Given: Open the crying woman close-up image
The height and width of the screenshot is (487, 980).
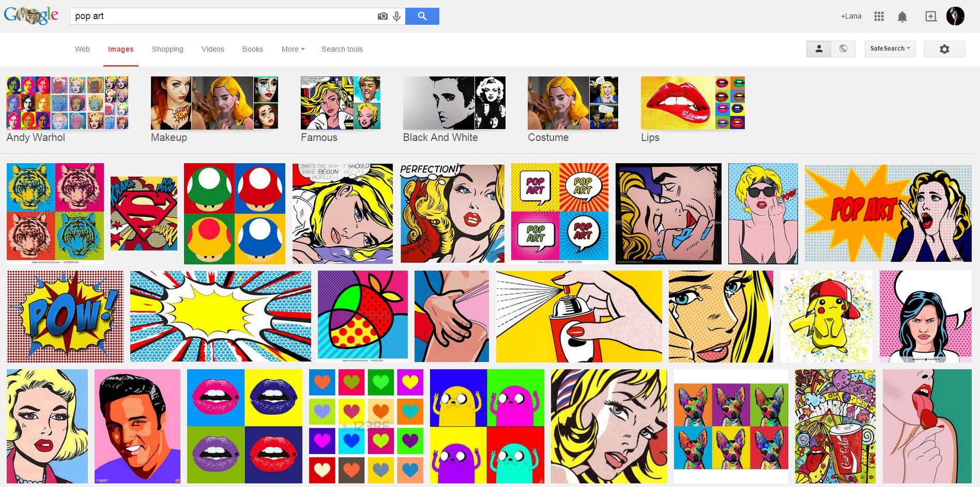Looking at the screenshot, I should tap(721, 317).
